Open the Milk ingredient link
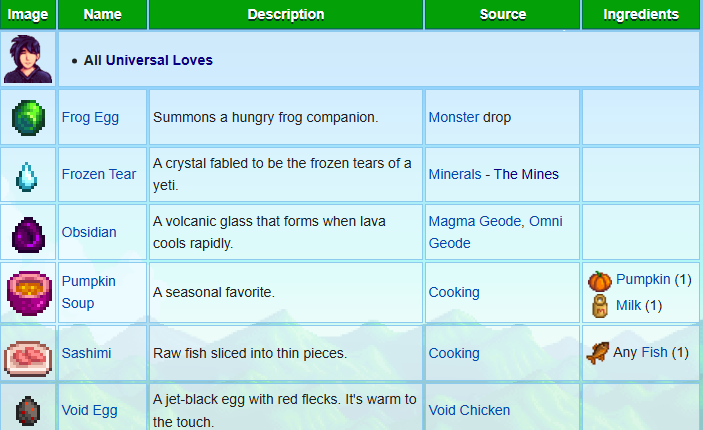Viewport: 703px width, 430px height. point(630,305)
